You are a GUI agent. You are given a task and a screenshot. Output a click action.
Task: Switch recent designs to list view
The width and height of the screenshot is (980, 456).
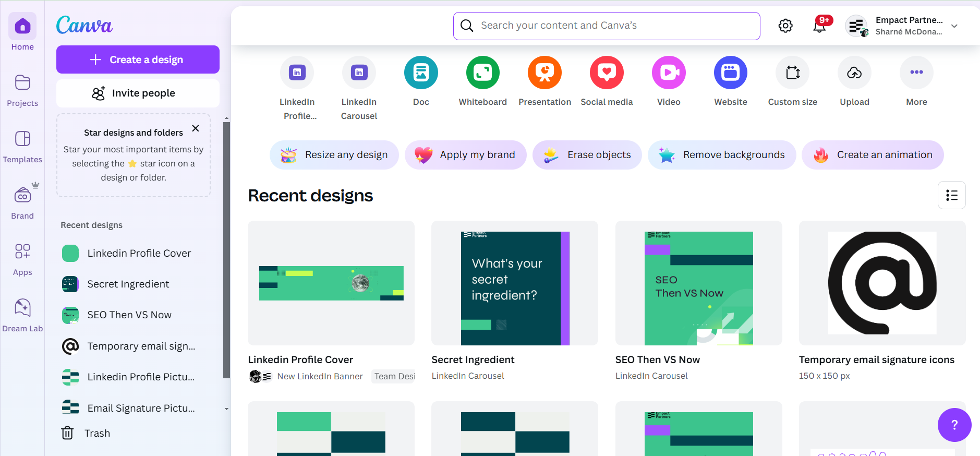(x=952, y=195)
